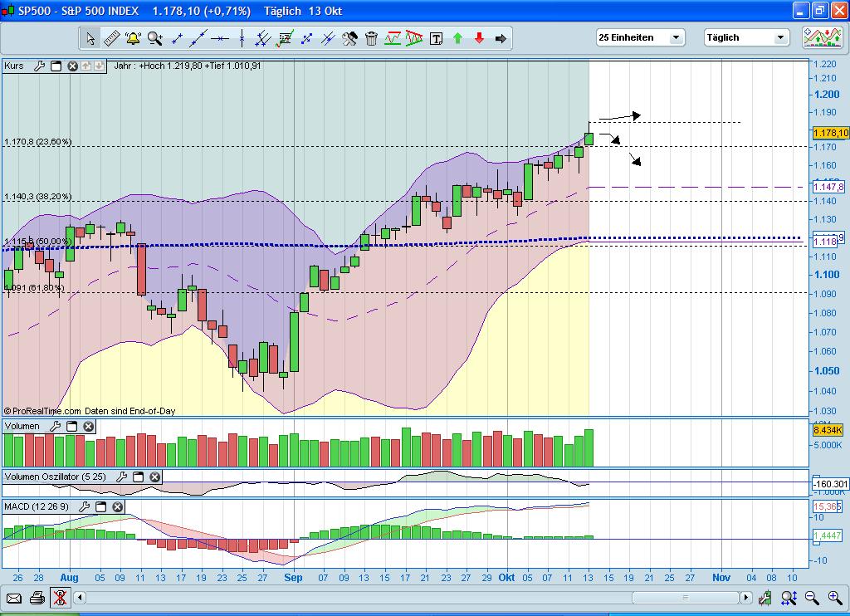Select the horizontal line drawing tool

[220, 38]
